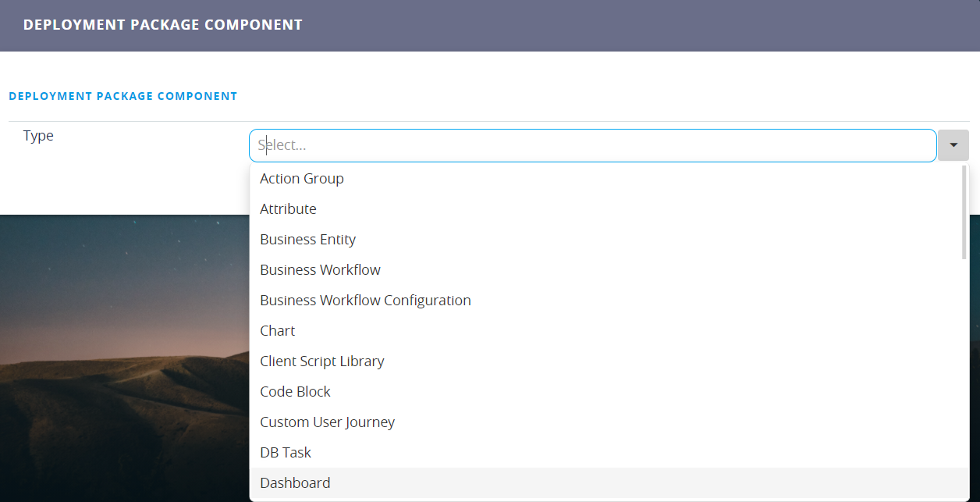Select Chart as component type
Image resolution: width=980 pixels, height=502 pixels.
tap(278, 331)
